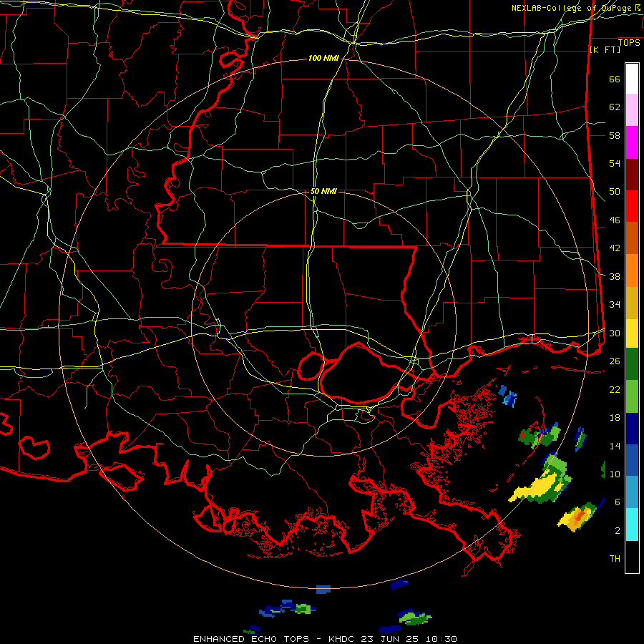Screen dimensions: 644x644
Task: Click the legend value 6
Action: click(618, 502)
